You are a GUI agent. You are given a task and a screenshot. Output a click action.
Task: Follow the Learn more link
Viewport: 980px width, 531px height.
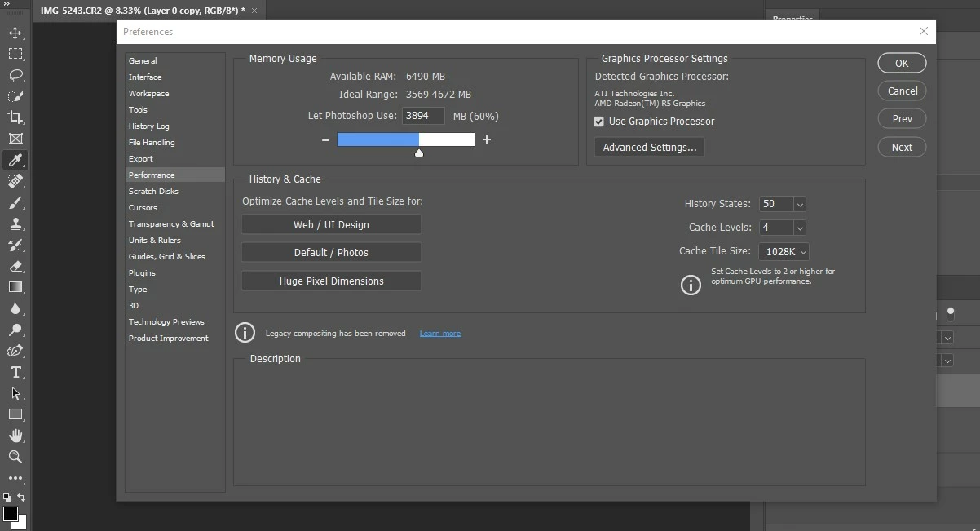[x=440, y=333]
